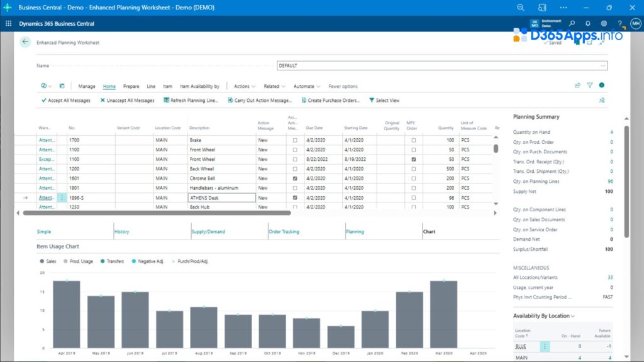
Task: Toggle Accept Action Message for Back Wheel
Action: [295, 169]
